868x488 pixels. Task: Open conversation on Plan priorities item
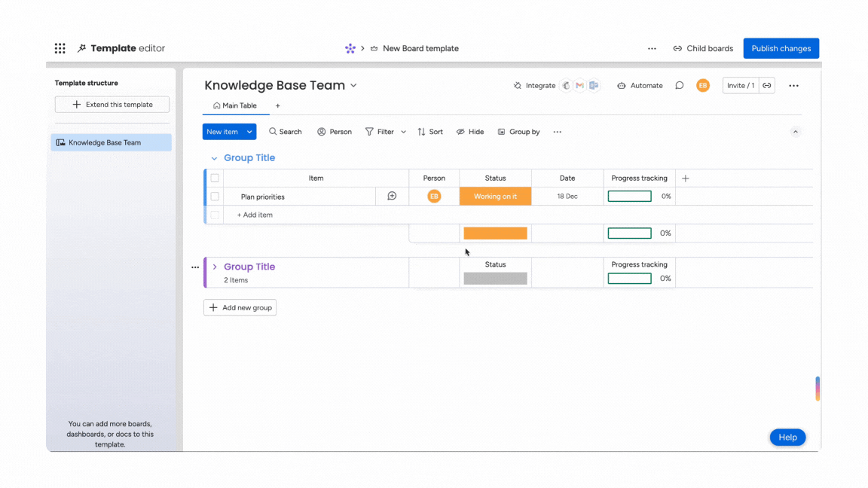392,197
